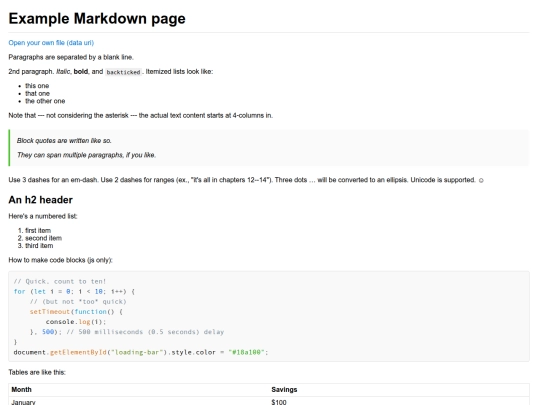
Task: Click the 'for (let i = 0' code line
Action: tap(74, 291)
